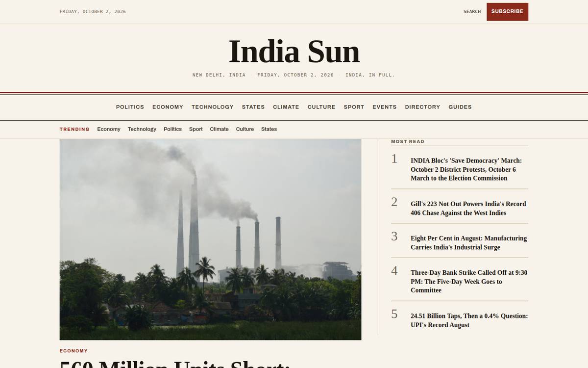Open the Culture section in main navigation

pyautogui.click(x=321, y=107)
